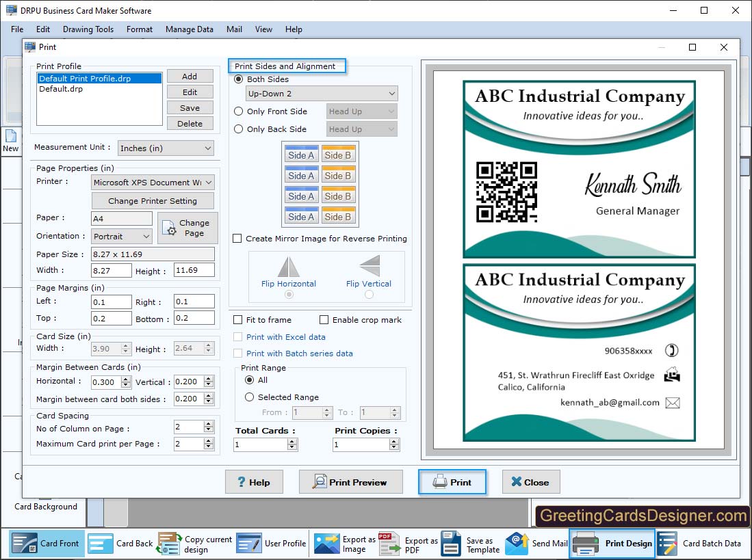
Task: Click the Left margin input field
Action: [x=112, y=302]
